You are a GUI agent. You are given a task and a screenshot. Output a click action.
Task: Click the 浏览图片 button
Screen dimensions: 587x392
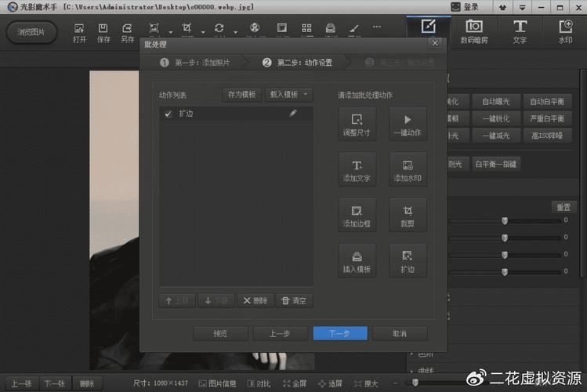pyautogui.click(x=31, y=32)
